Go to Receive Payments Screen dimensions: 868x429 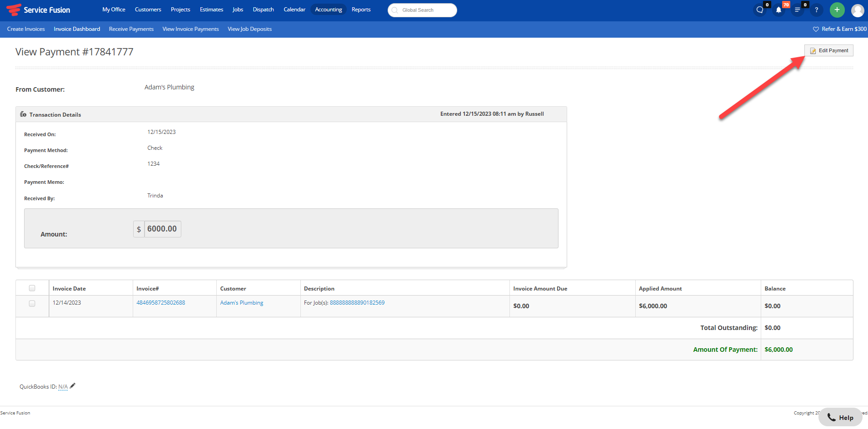point(131,29)
